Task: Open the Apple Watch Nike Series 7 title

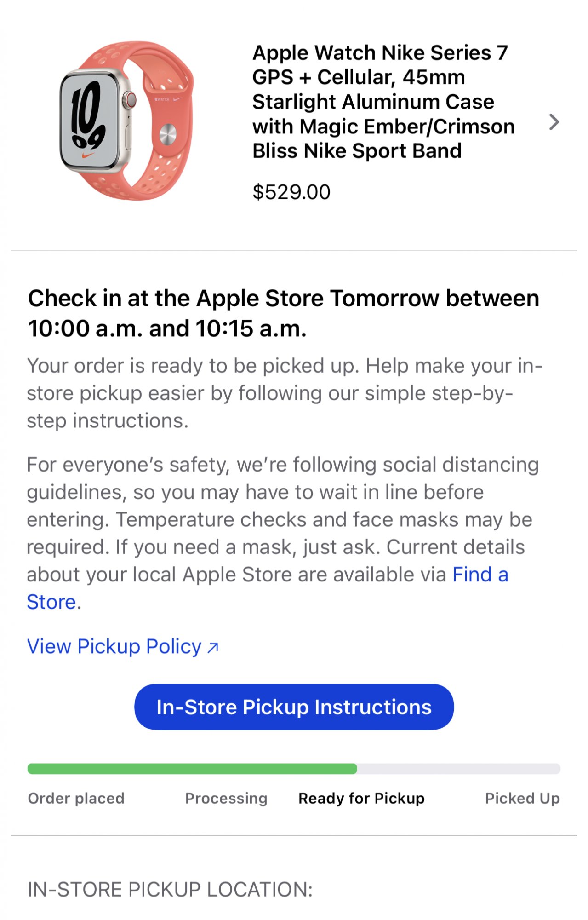Action: click(x=383, y=102)
